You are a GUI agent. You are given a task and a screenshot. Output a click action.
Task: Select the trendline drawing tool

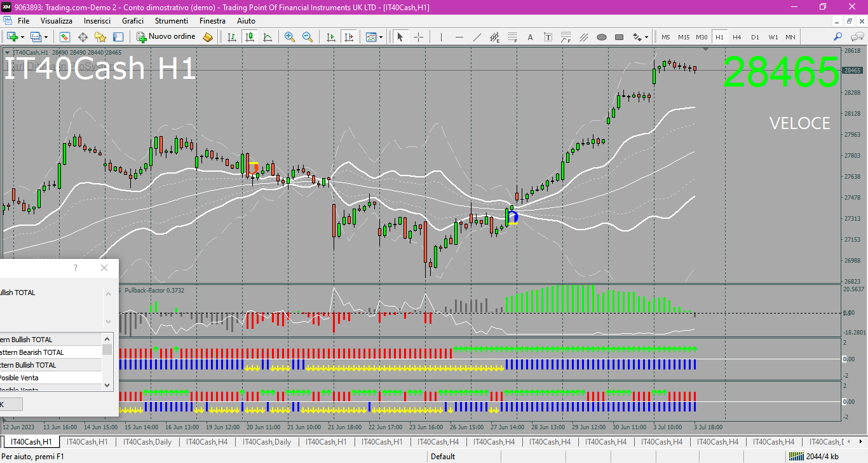click(477, 37)
